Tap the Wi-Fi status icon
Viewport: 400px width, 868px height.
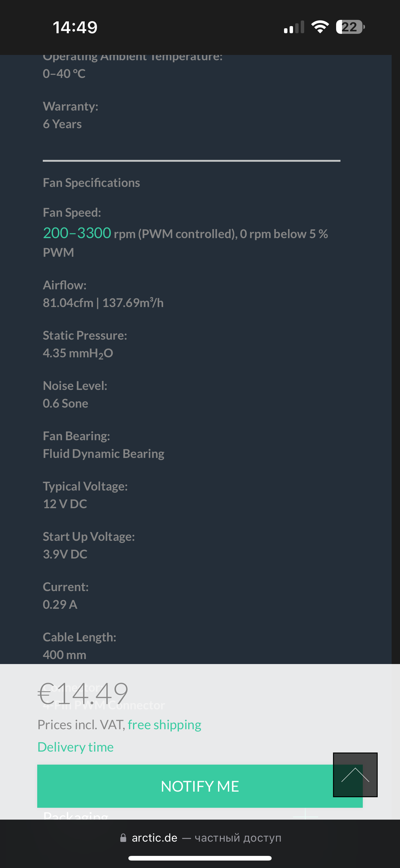pos(320,27)
